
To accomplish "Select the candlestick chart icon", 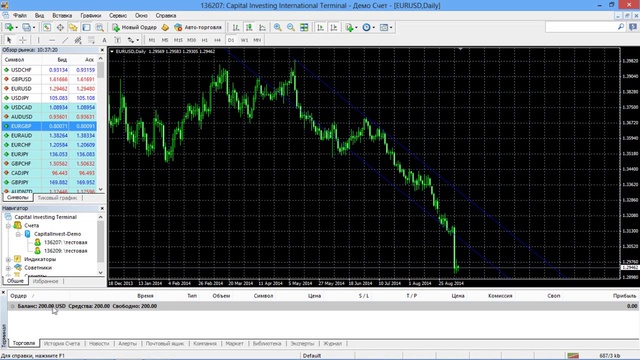I will 249,27.
